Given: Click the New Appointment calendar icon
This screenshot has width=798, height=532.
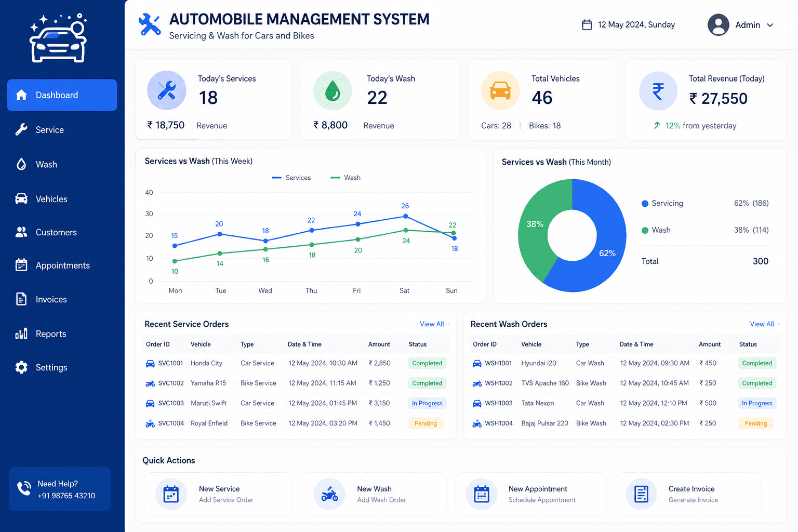Looking at the screenshot, I should [x=482, y=494].
